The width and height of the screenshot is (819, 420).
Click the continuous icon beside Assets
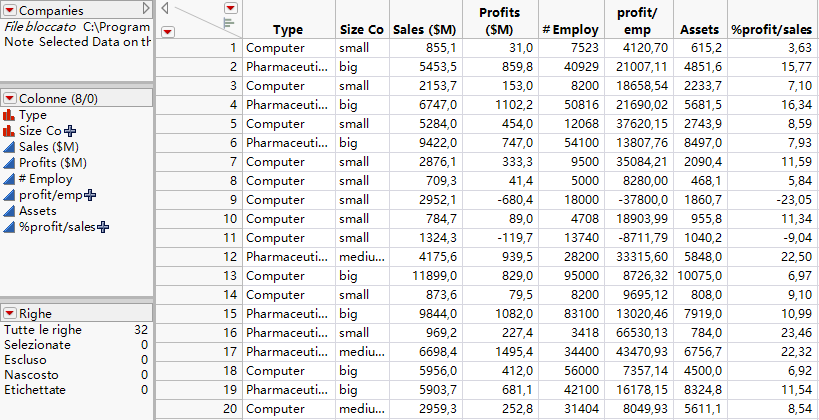pyautogui.click(x=10, y=211)
